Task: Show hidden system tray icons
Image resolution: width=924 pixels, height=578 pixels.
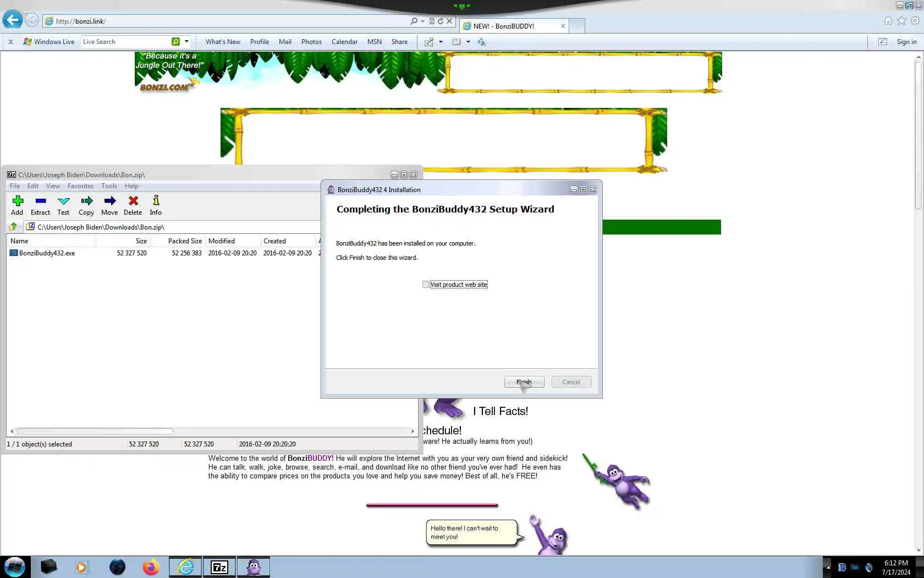Action: (x=828, y=567)
